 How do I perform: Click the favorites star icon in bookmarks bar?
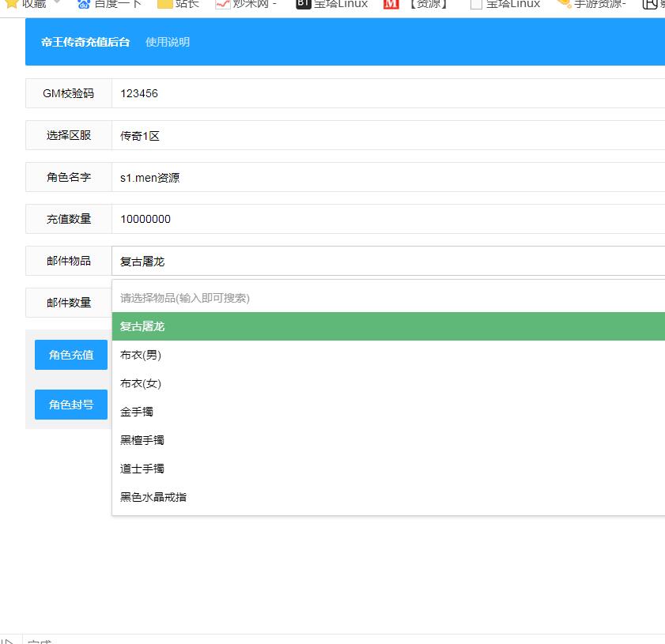[11, 4]
